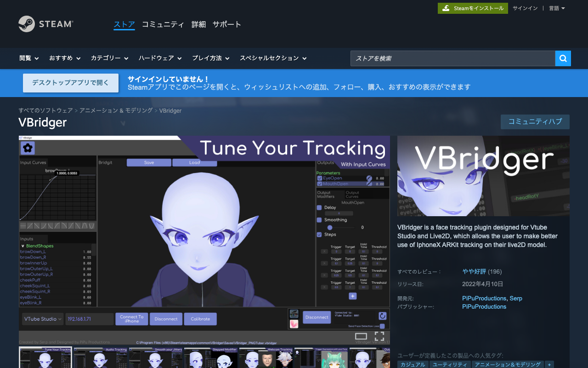The width and height of the screenshot is (588, 368).
Task: Select the カジュアル tag
Action: point(413,364)
